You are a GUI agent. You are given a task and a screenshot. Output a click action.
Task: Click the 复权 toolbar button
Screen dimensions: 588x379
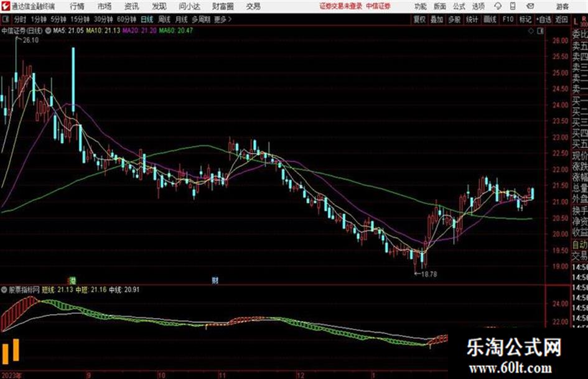click(x=419, y=19)
